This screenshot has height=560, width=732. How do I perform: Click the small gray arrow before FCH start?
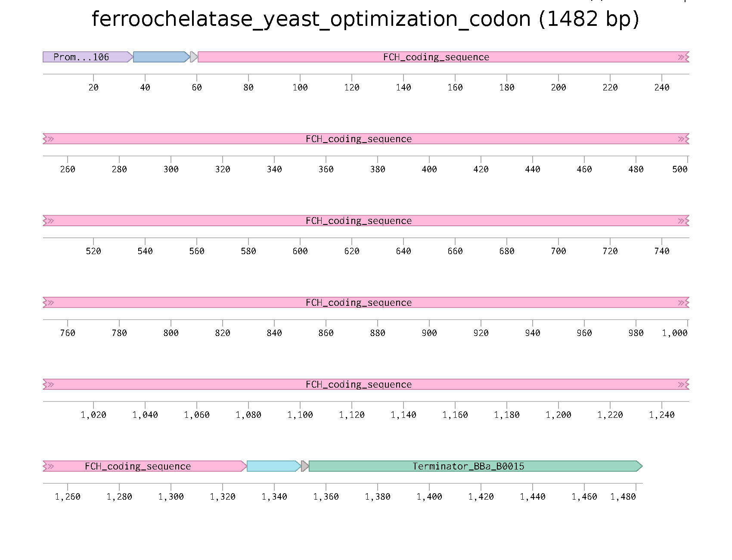194,57
